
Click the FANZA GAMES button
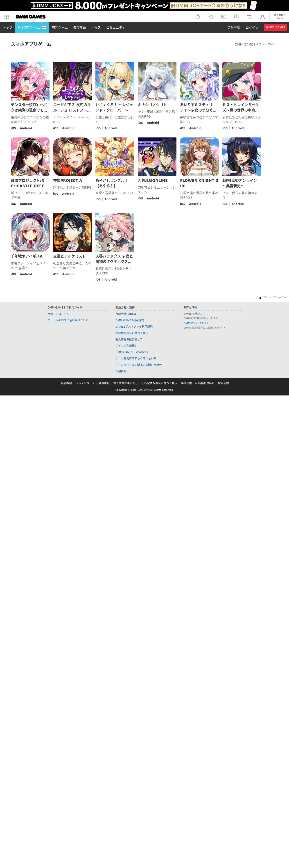[275, 28]
